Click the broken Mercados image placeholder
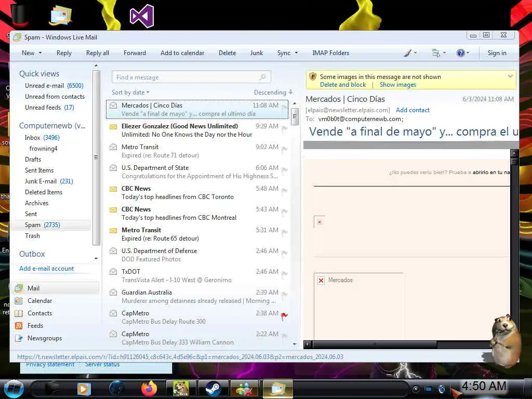Viewport: 532px width, 399px height. click(x=321, y=280)
